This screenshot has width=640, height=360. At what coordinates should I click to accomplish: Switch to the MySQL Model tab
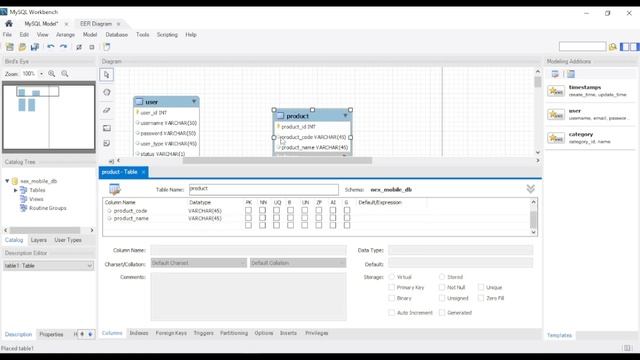tap(41, 24)
